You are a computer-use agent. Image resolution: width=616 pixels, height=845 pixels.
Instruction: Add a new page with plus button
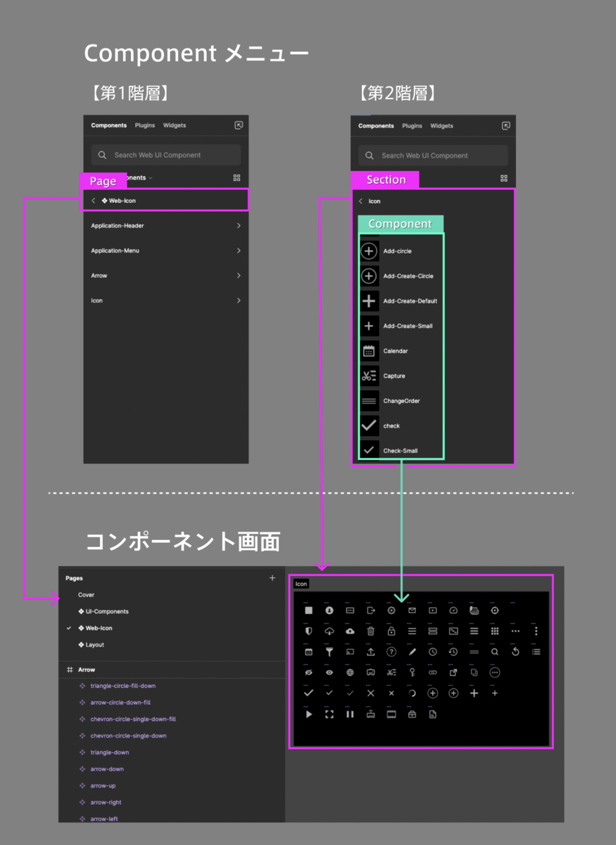[272, 578]
